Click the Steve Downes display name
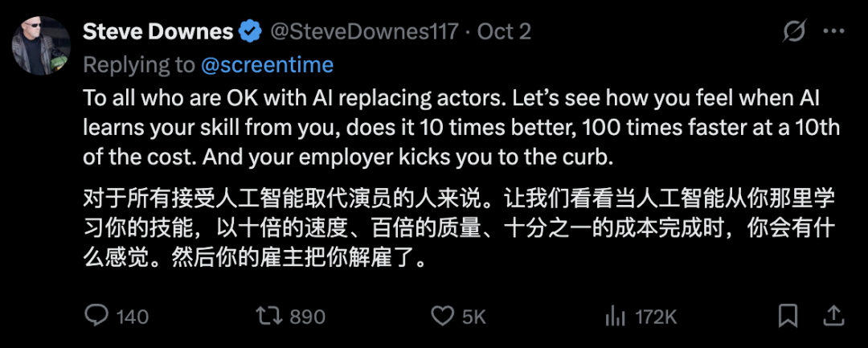Screen dimensions: 868x348 pos(158,32)
